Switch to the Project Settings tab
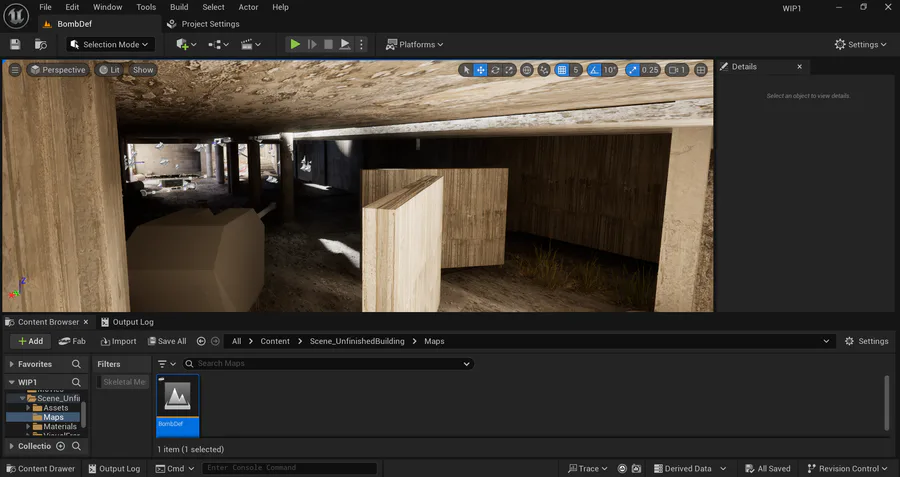 [210, 24]
